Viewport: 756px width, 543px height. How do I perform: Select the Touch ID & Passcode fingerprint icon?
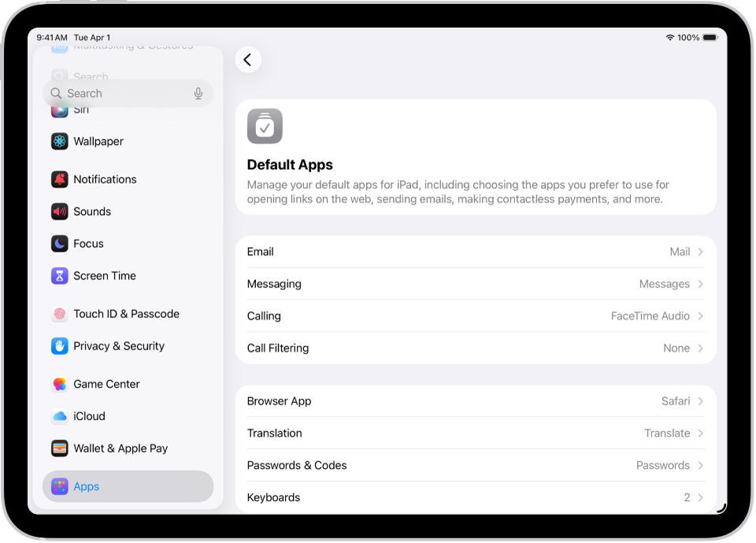[59, 313]
